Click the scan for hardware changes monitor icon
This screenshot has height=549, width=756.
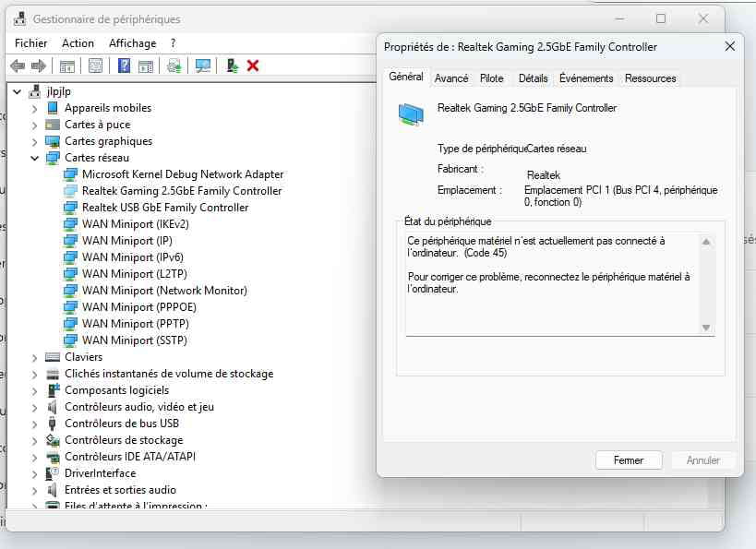[203, 66]
